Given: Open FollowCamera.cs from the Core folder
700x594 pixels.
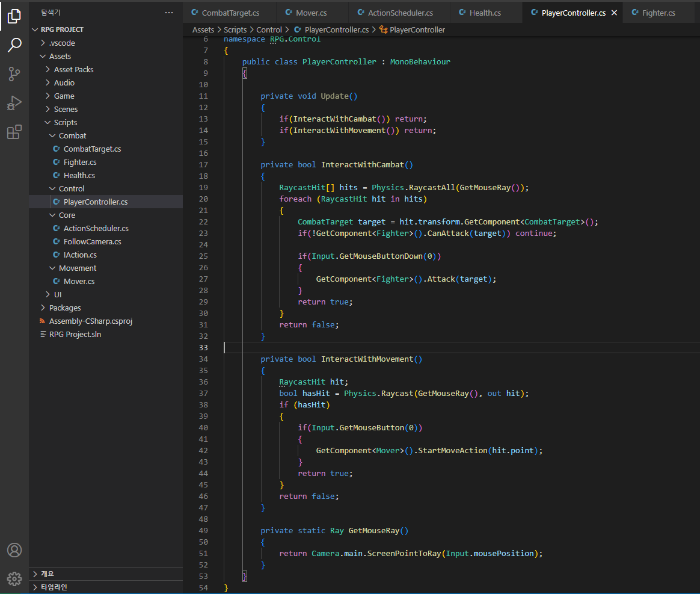Looking at the screenshot, I should click(92, 241).
